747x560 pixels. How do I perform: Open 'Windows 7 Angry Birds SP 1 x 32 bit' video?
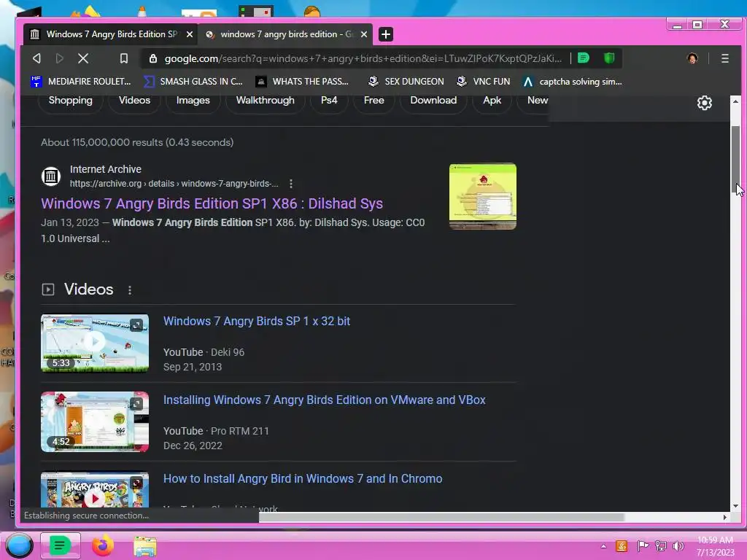257,321
